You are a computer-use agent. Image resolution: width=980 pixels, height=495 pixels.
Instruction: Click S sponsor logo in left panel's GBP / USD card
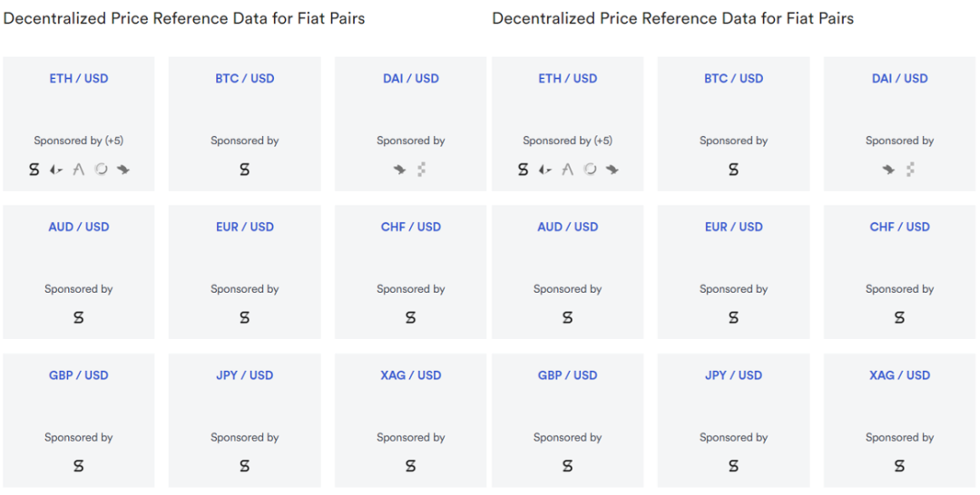click(x=78, y=466)
